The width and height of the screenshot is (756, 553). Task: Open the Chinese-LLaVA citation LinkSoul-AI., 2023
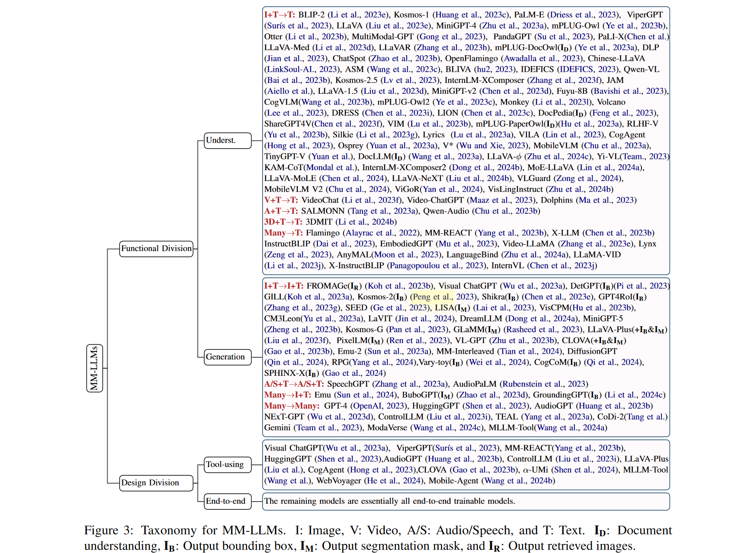[x=302, y=69]
